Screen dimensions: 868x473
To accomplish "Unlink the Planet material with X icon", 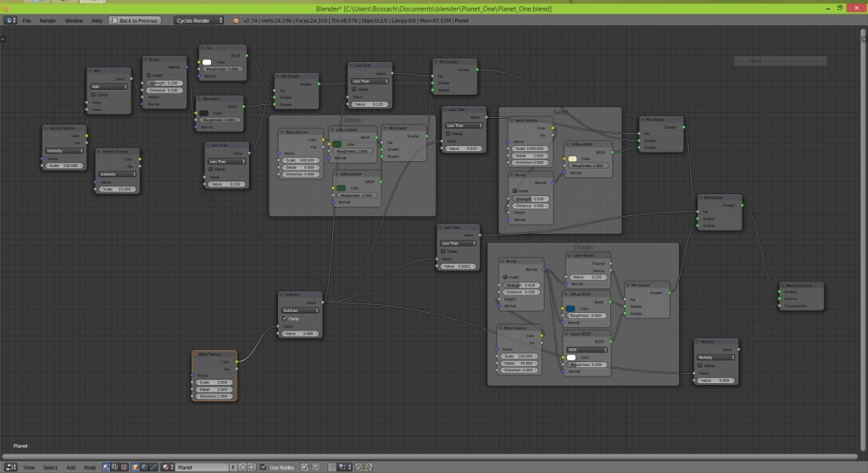I will 253,467.
